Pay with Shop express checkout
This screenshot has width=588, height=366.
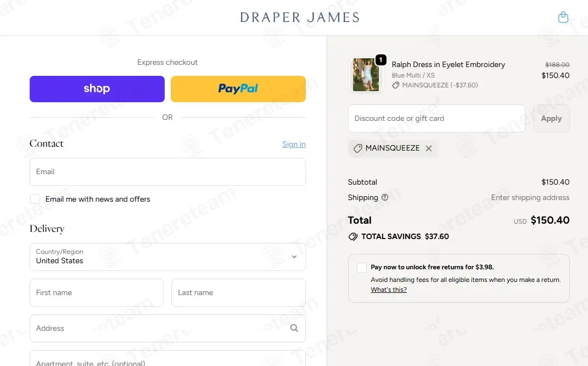pyautogui.click(x=97, y=89)
